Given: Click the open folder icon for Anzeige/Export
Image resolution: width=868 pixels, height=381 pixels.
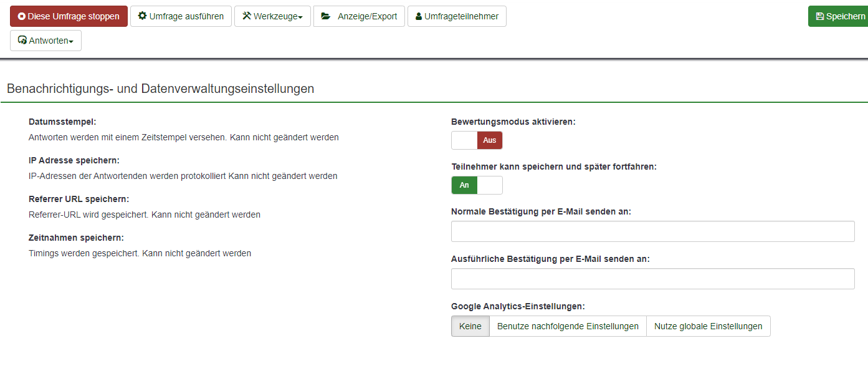Looking at the screenshot, I should pos(326,16).
